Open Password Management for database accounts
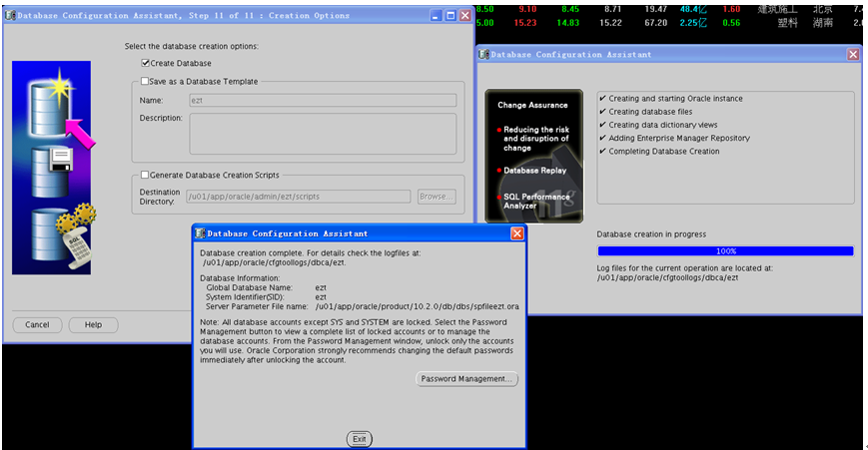This screenshot has height=450, width=868. (466, 379)
